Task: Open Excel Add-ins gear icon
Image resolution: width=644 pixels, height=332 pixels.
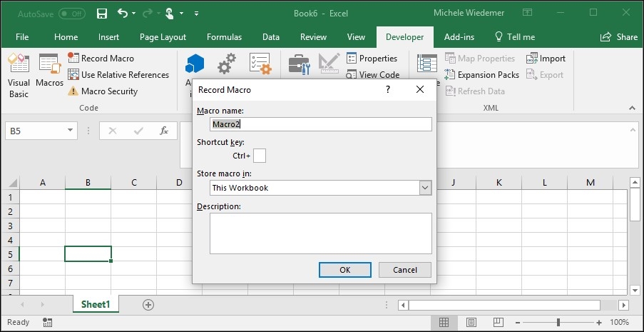Action: (227, 64)
